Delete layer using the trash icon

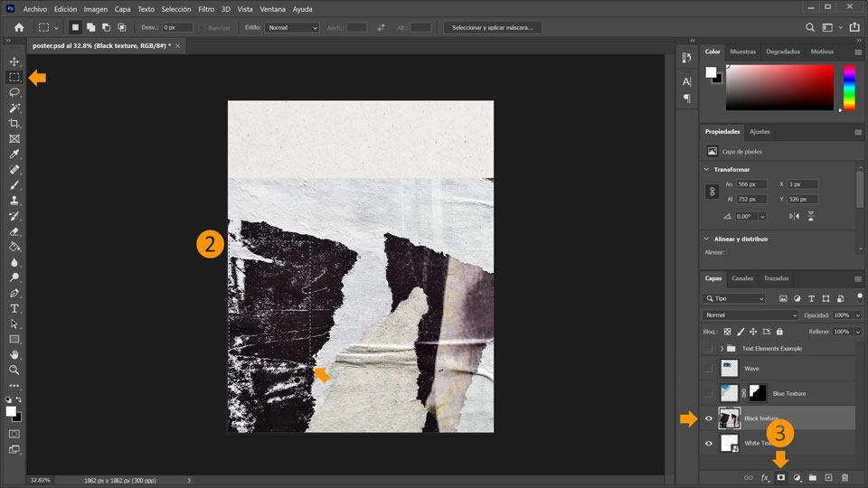844,477
